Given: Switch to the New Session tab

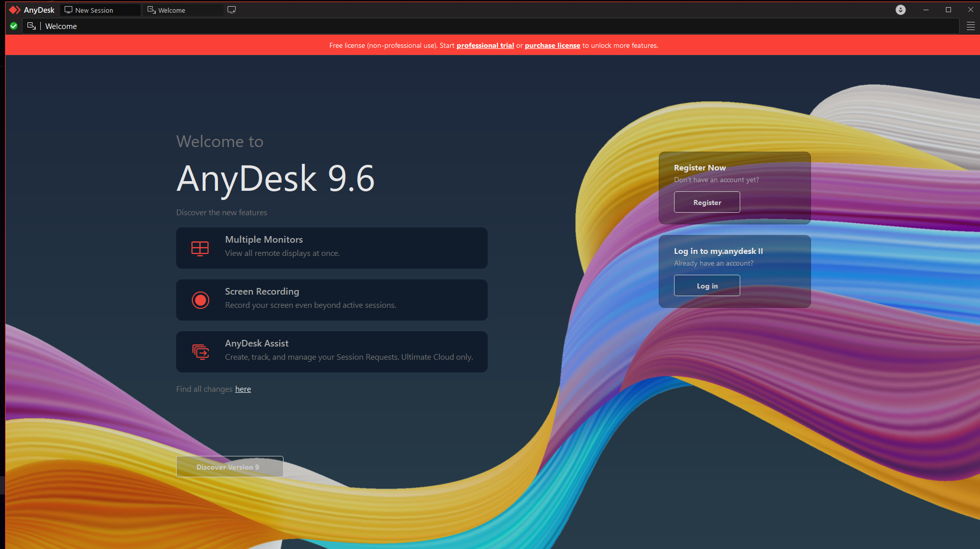Looking at the screenshot, I should (x=100, y=10).
